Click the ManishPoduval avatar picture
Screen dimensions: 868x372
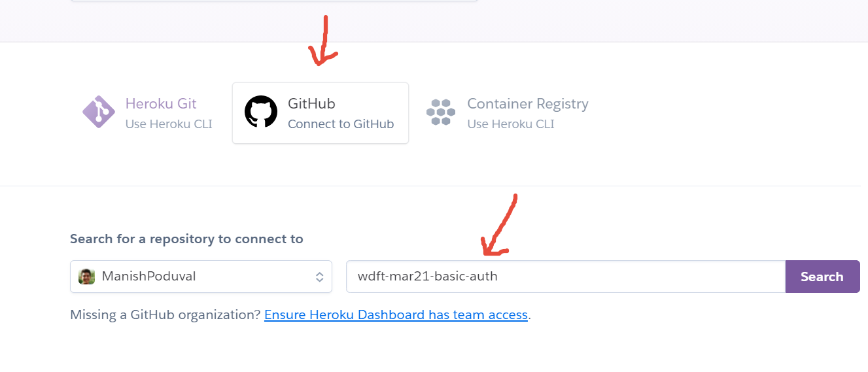(x=87, y=277)
